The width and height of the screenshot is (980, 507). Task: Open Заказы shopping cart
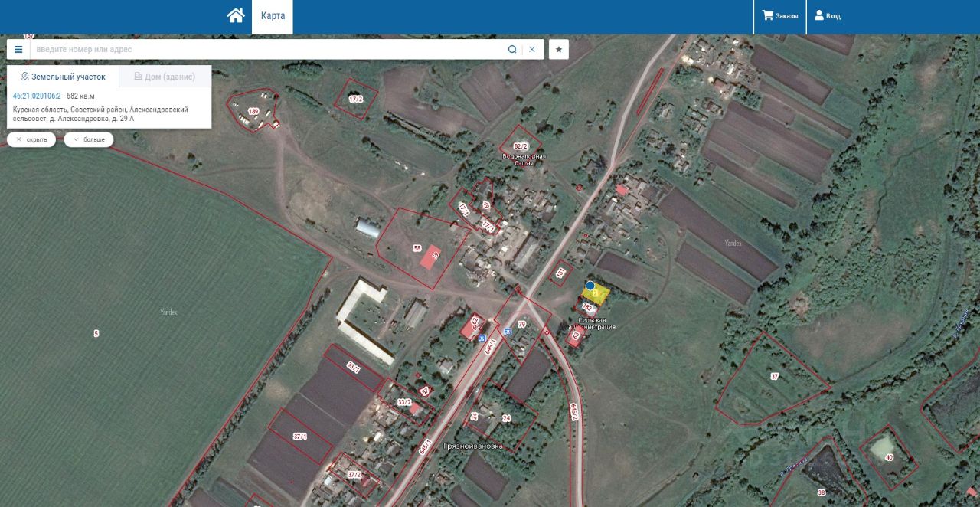coord(779,16)
